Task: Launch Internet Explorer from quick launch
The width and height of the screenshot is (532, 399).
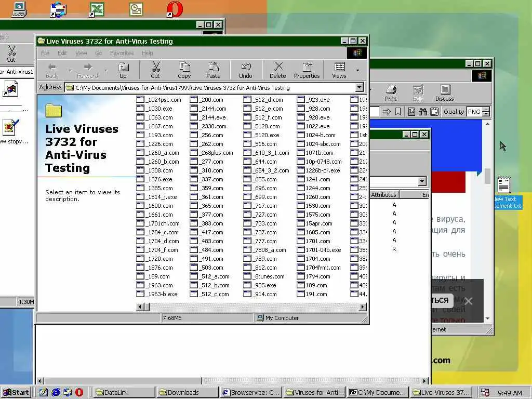Action: pyautogui.click(x=56, y=392)
